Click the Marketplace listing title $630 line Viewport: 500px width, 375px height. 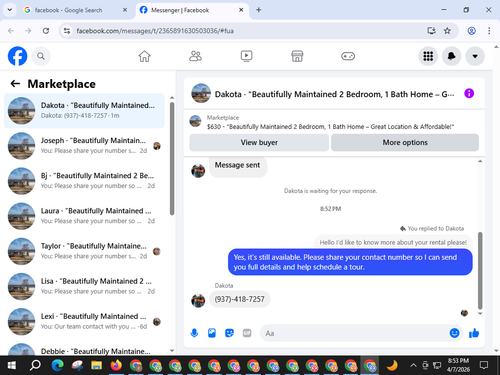coord(330,127)
